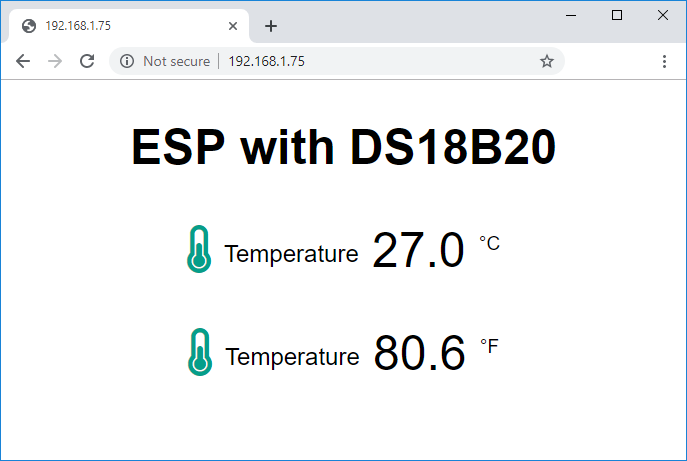This screenshot has height=461, width=687.
Task: Click the 'Not secure' label in the address bar
Action: (x=176, y=61)
